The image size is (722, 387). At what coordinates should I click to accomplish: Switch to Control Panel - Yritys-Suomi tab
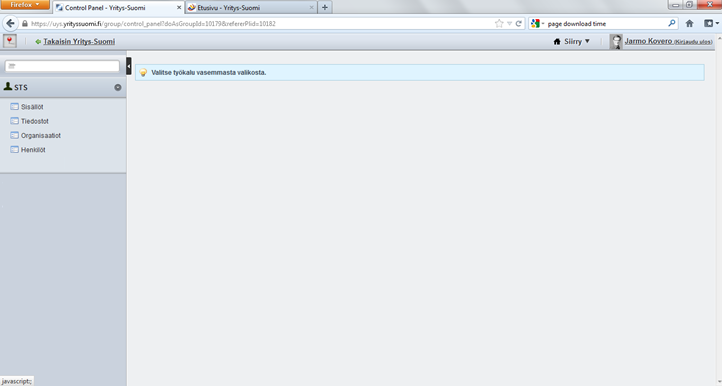click(118, 8)
